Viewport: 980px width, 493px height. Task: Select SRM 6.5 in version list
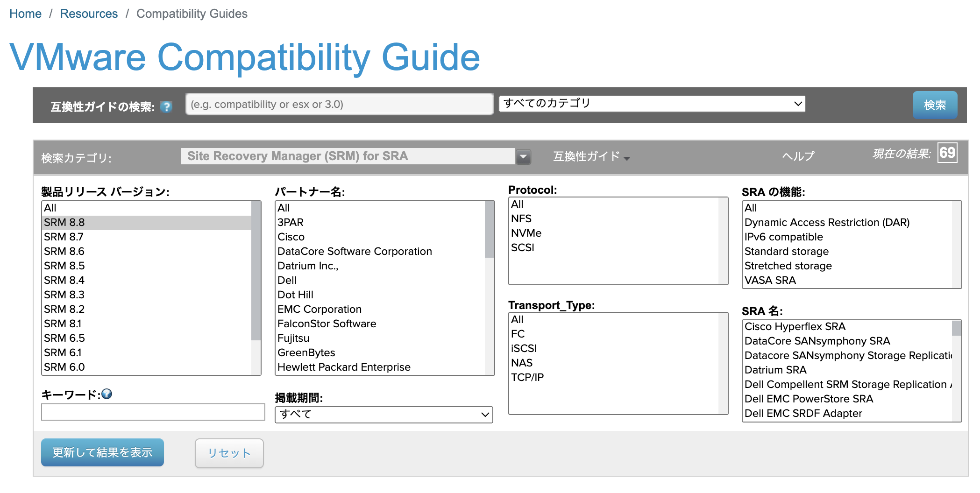point(147,338)
